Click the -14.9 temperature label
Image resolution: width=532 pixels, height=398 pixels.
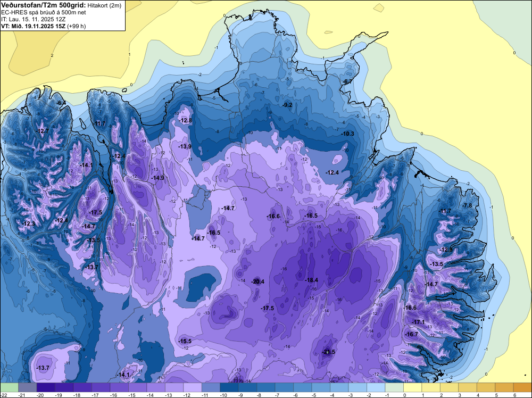click(x=157, y=178)
